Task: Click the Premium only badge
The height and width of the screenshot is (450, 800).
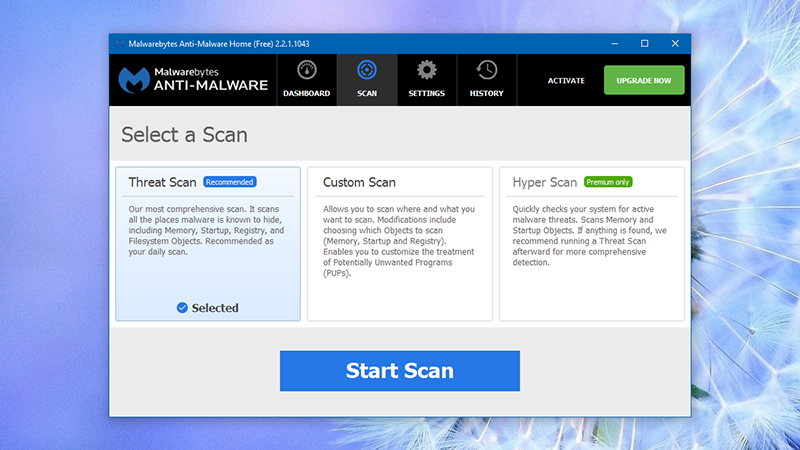Action: click(608, 182)
